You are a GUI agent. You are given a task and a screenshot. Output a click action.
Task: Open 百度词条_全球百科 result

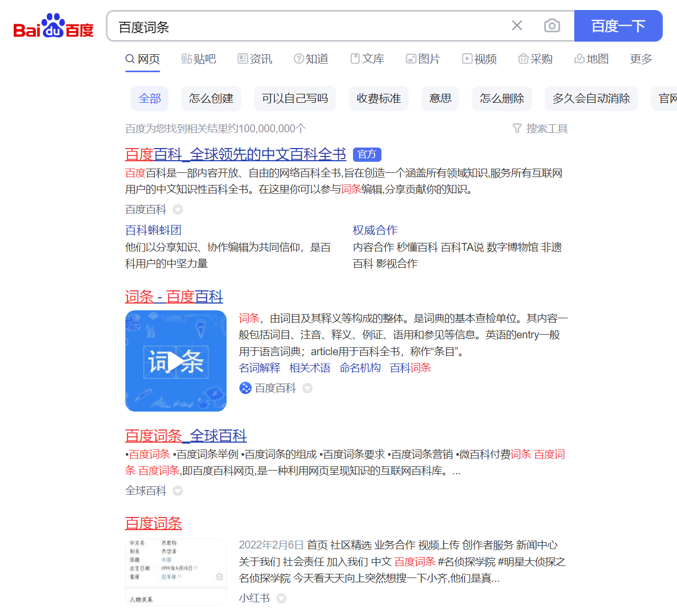click(186, 436)
